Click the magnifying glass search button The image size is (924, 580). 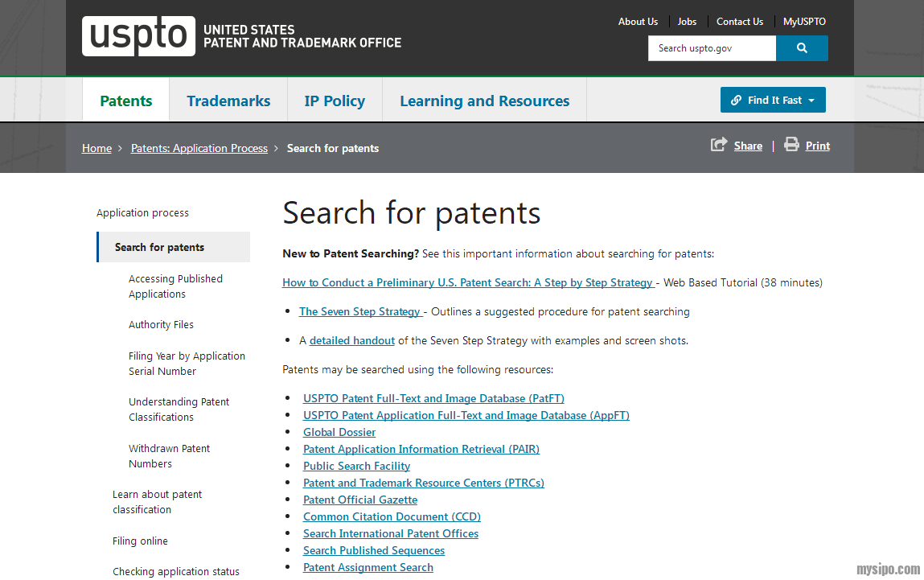tap(802, 48)
